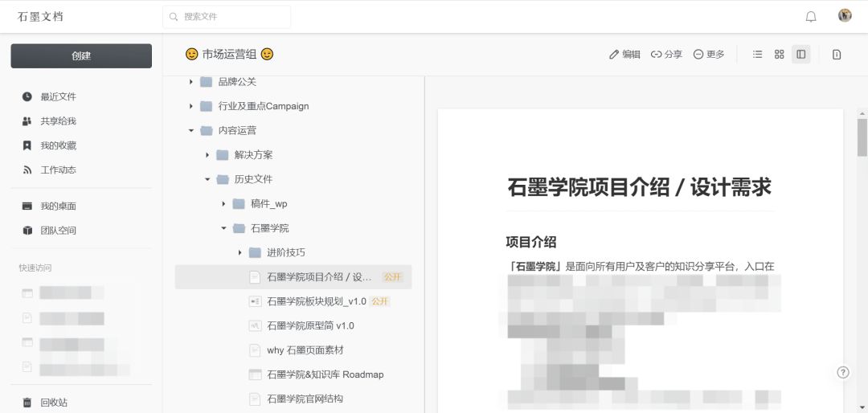The image size is (868, 413).
Task: Click 公开 tag on 石墨学院板块规划_v1.0
Action: [380, 301]
